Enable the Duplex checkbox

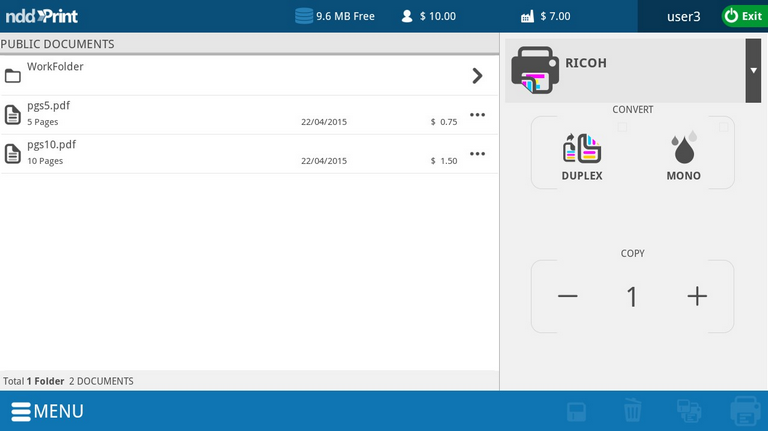tap(621, 126)
